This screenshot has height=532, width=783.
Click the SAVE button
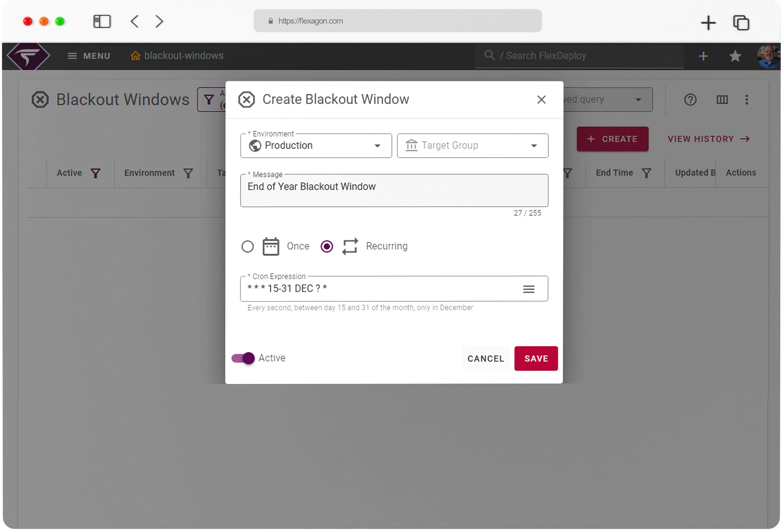(536, 359)
